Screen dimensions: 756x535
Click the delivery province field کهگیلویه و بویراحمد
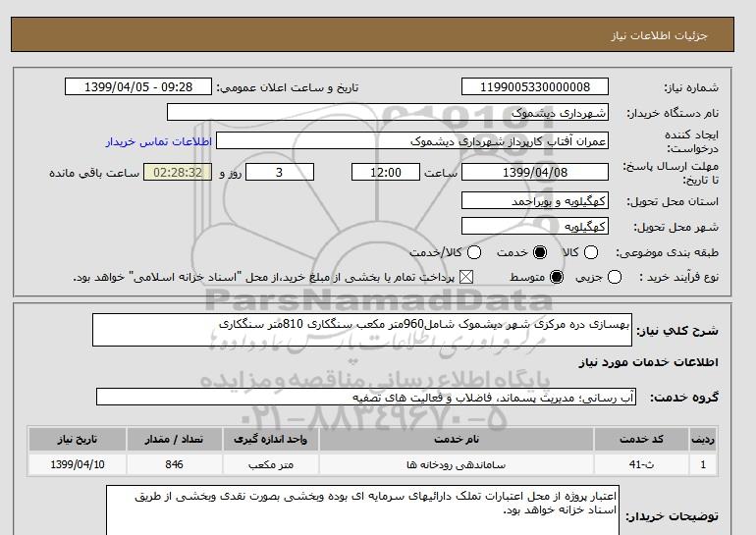535,201
